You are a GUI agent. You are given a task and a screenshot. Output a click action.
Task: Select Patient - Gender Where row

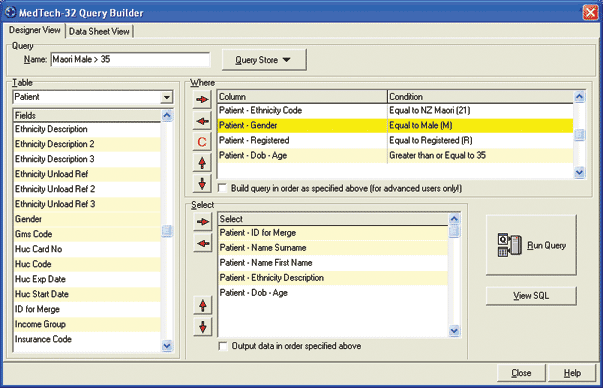pos(395,126)
